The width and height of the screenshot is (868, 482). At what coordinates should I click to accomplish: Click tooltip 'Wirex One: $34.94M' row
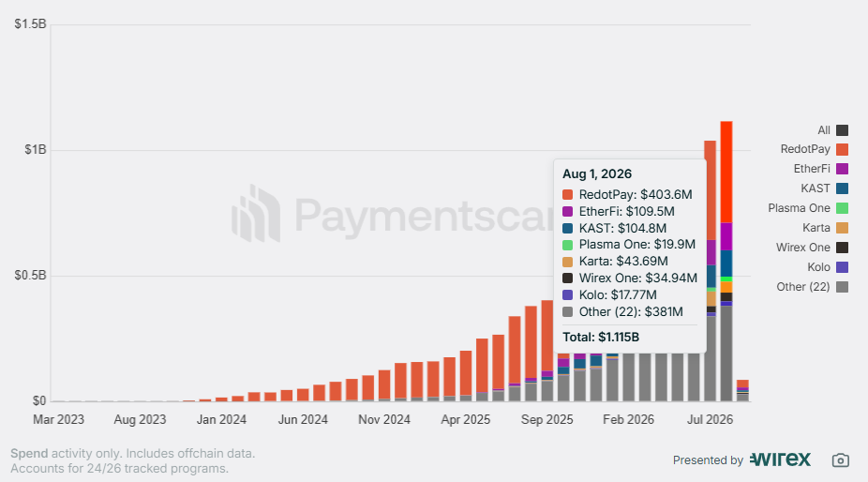point(630,279)
